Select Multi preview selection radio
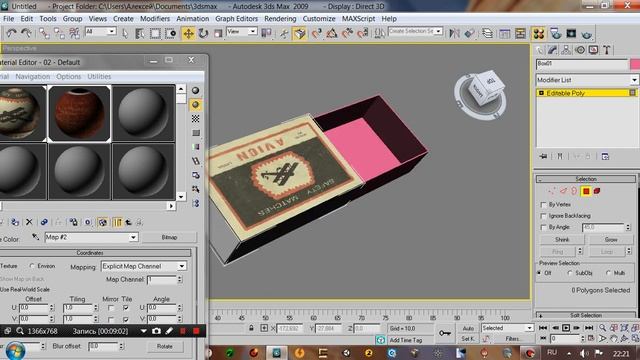This screenshot has height=360, width=640. [x=609, y=273]
